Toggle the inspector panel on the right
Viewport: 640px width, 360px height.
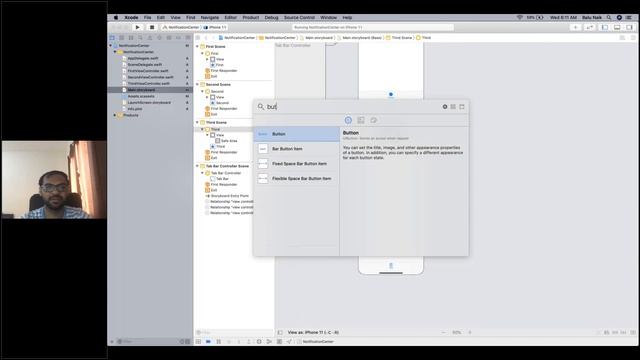[x=629, y=27]
